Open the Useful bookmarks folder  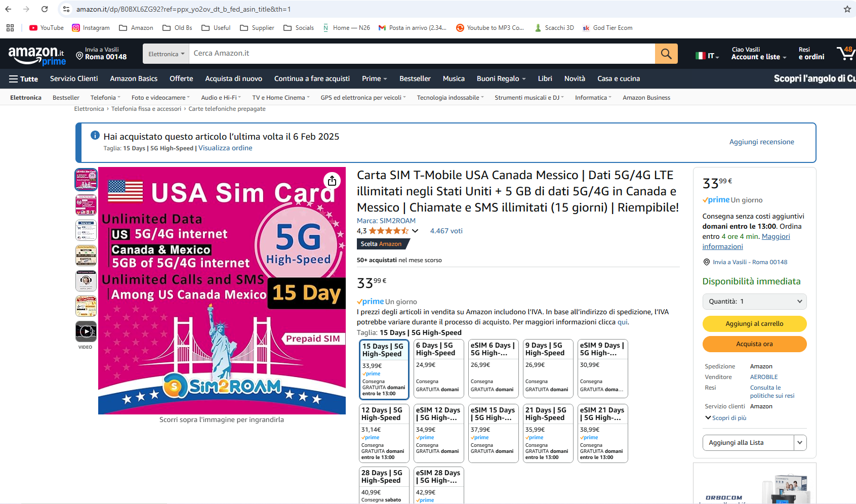[x=216, y=28]
